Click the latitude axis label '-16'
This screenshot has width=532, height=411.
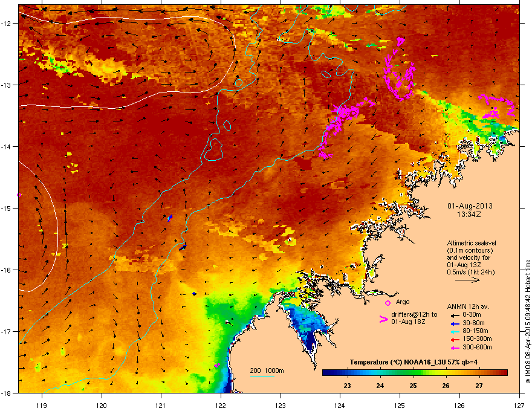[7, 270]
